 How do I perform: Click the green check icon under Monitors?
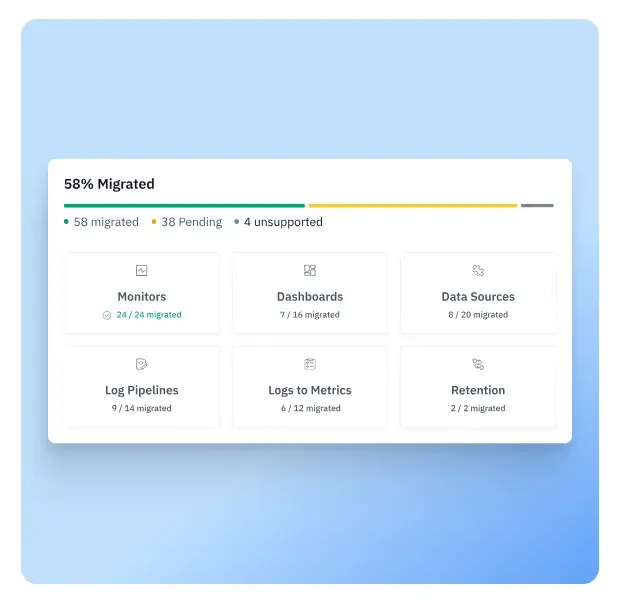point(107,315)
